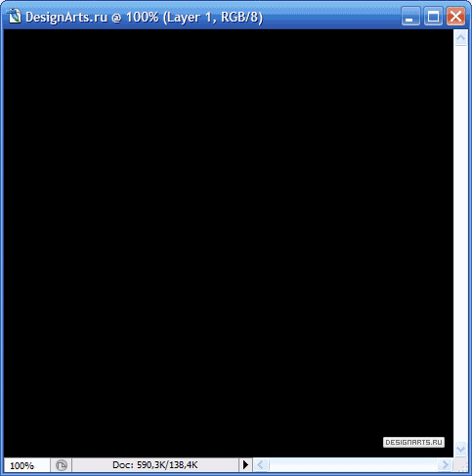The image size is (472, 476).
Task: Click the Photoshop document icon in title bar
Action: click(x=15, y=17)
